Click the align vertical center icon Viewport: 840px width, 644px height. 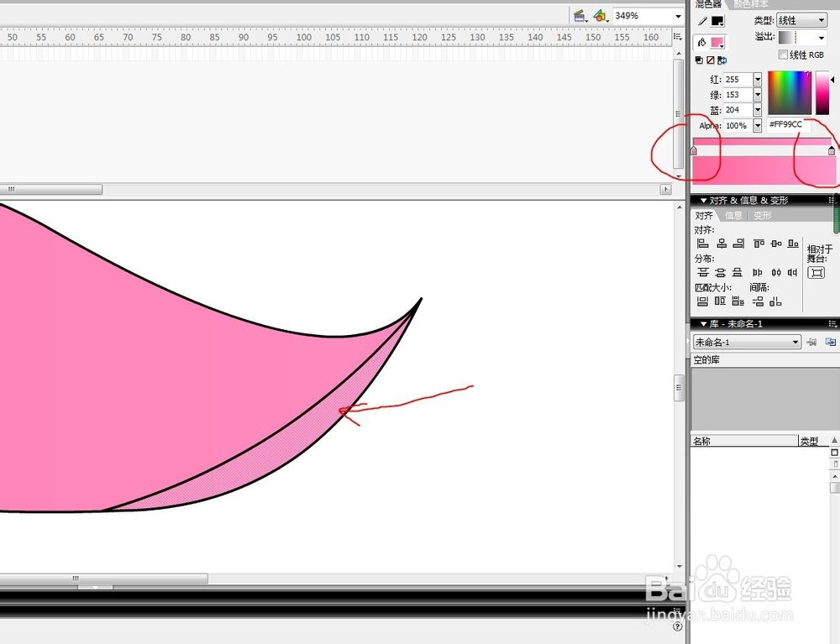coord(776,243)
